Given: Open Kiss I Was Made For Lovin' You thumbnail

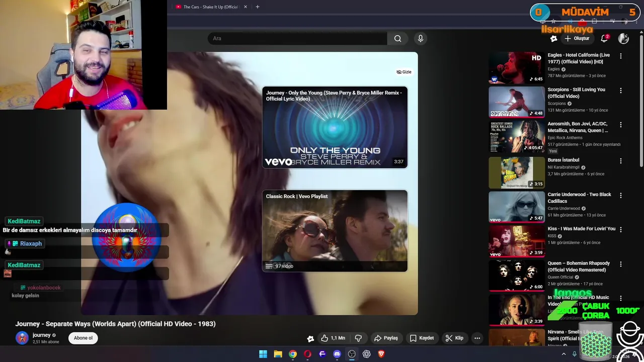Looking at the screenshot, I should click(517, 241).
